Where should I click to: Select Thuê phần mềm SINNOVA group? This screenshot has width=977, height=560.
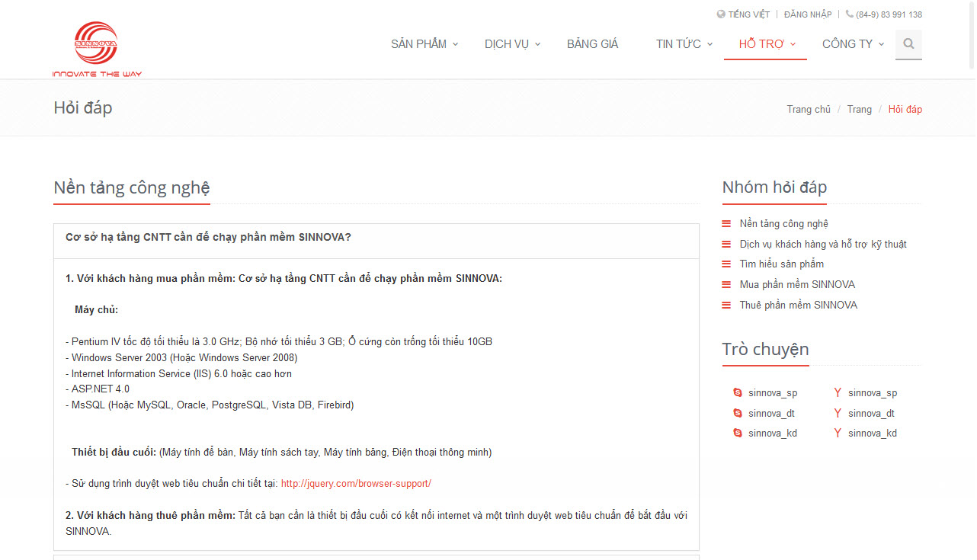(798, 305)
